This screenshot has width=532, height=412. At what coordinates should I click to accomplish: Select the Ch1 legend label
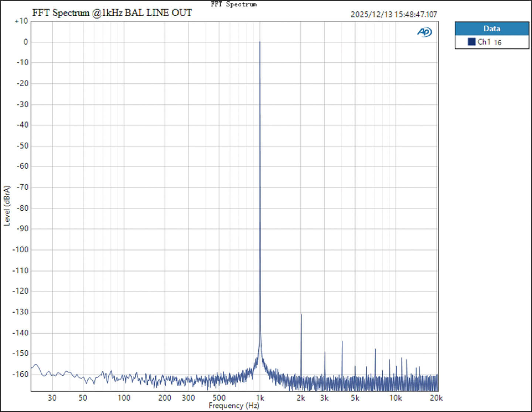click(x=484, y=42)
